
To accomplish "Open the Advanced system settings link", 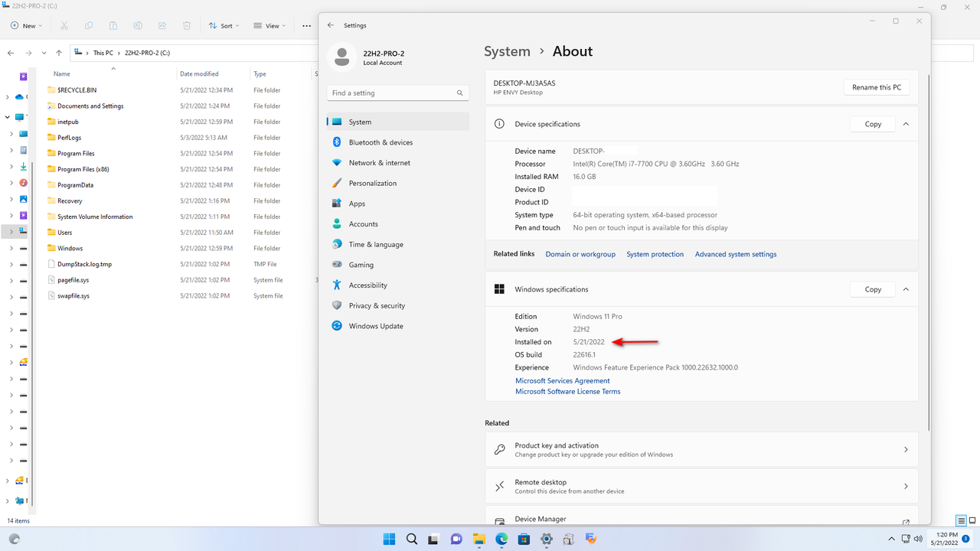I will click(736, 254).
